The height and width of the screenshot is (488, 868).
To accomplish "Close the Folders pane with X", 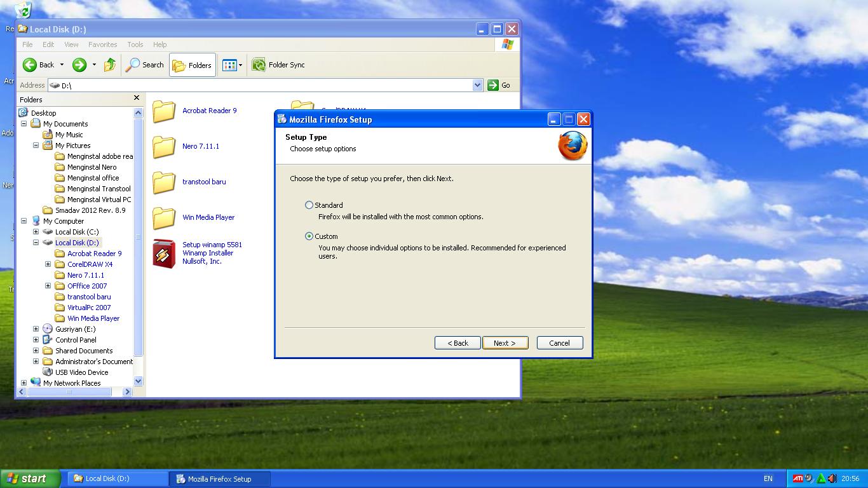I will click(x=136, y=98).
